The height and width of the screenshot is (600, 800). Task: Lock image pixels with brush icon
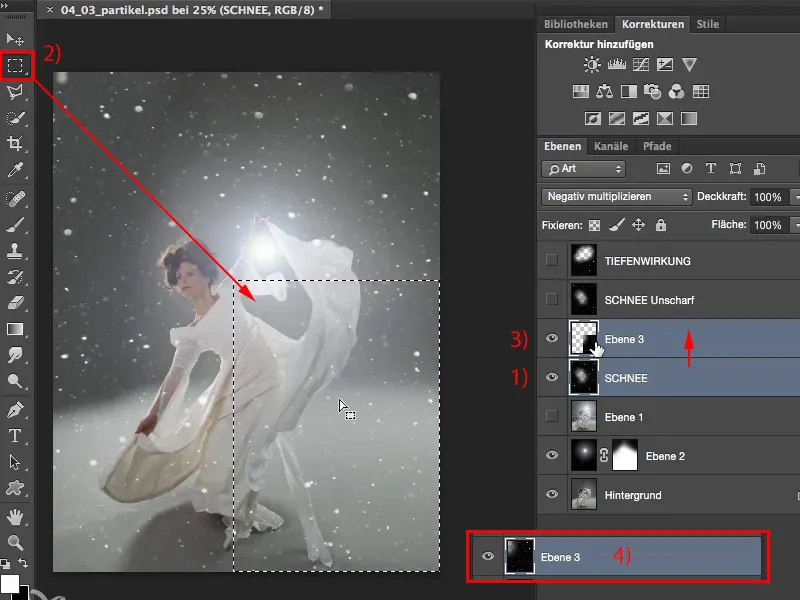[x=617, y=225]
